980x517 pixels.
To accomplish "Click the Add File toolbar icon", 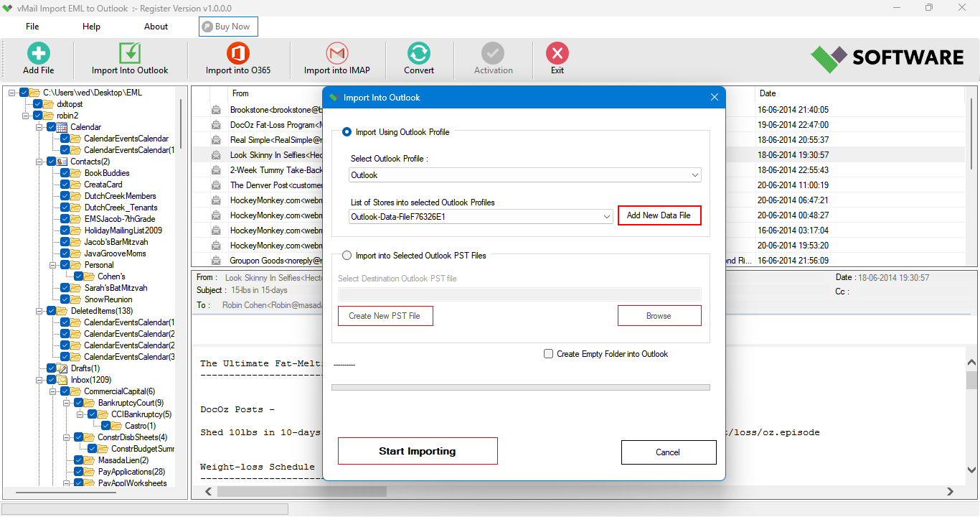I will 39,54.
